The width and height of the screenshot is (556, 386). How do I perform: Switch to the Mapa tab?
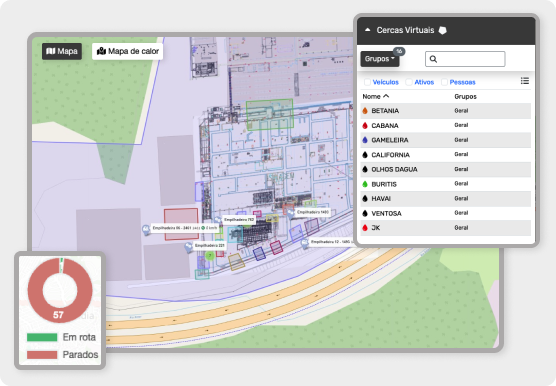[x=62, y=51]
